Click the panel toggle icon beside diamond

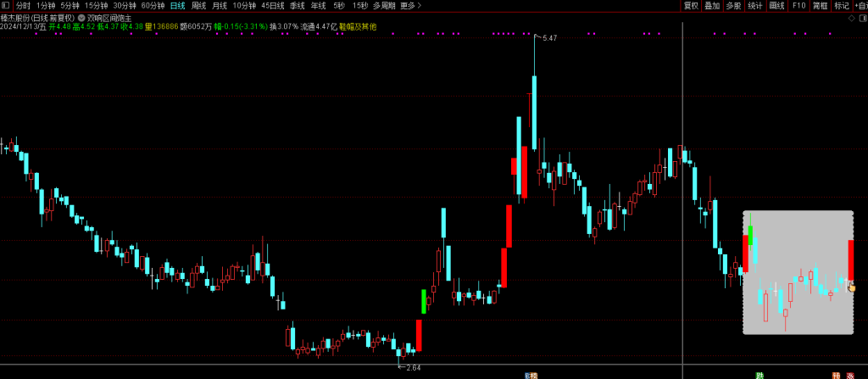point(864,16)
